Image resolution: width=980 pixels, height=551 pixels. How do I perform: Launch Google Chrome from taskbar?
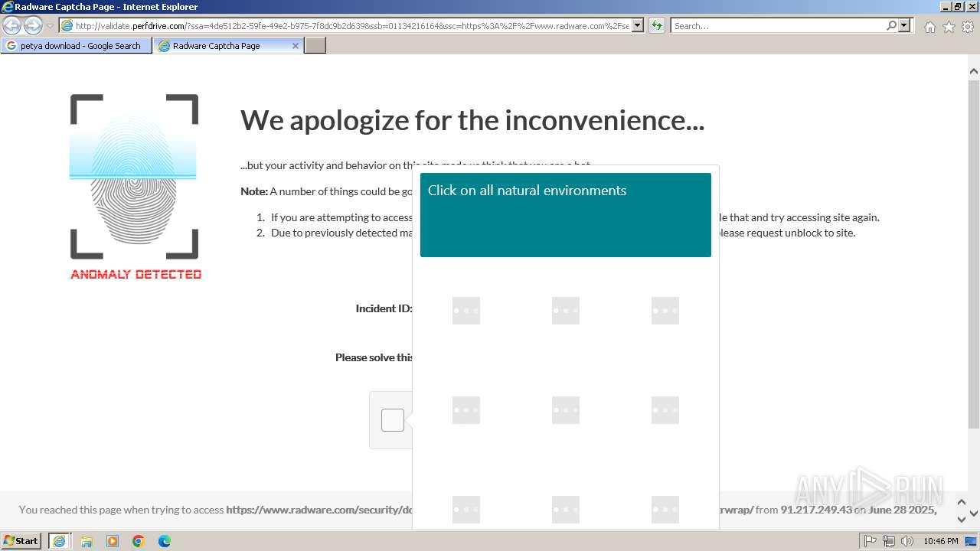tap(139, 541)
